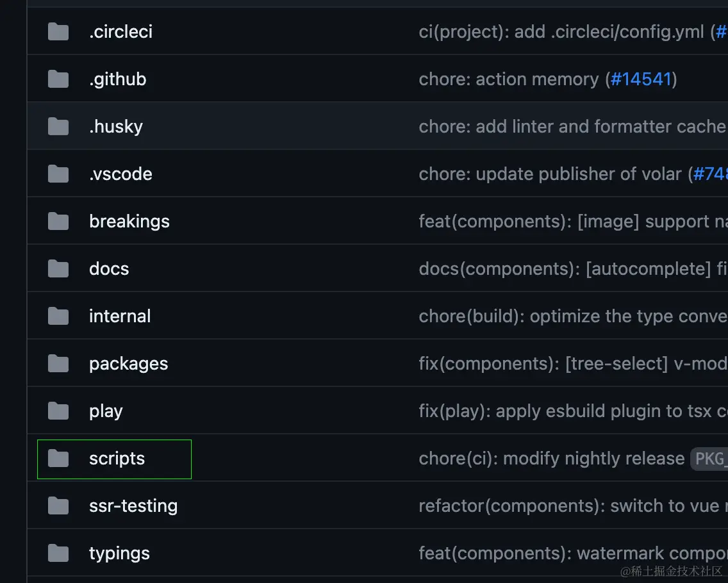Open the .vscode folder

[x=120, y=174]
